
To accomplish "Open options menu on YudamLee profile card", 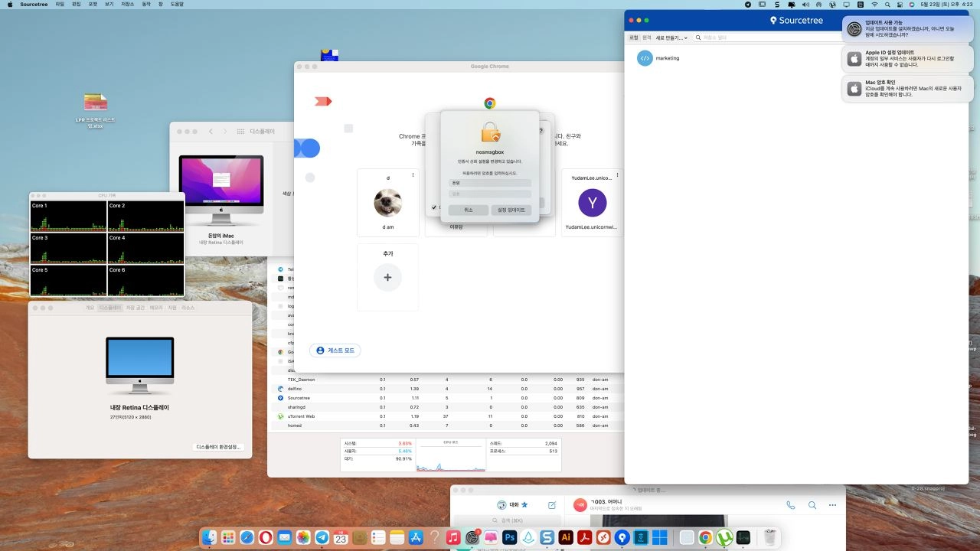I will click(x=617, y=175).
